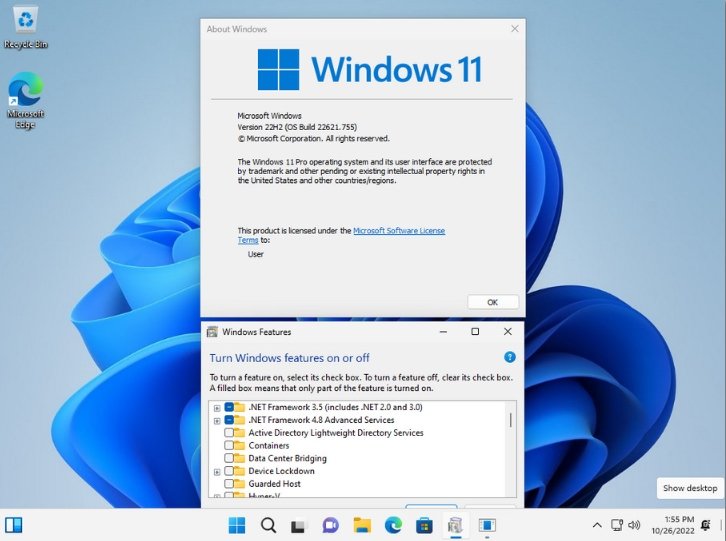This screenshot has width=726, height=541.
Task: Select the .NET Framework 3.5 row text
Action: pyautogui.click(x=335, y=407)
